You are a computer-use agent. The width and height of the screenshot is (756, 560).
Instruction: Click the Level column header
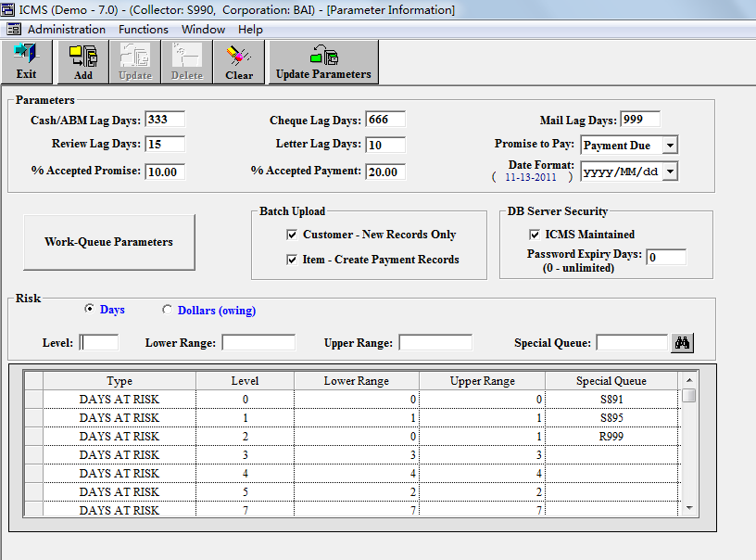[x=245, y=381]
